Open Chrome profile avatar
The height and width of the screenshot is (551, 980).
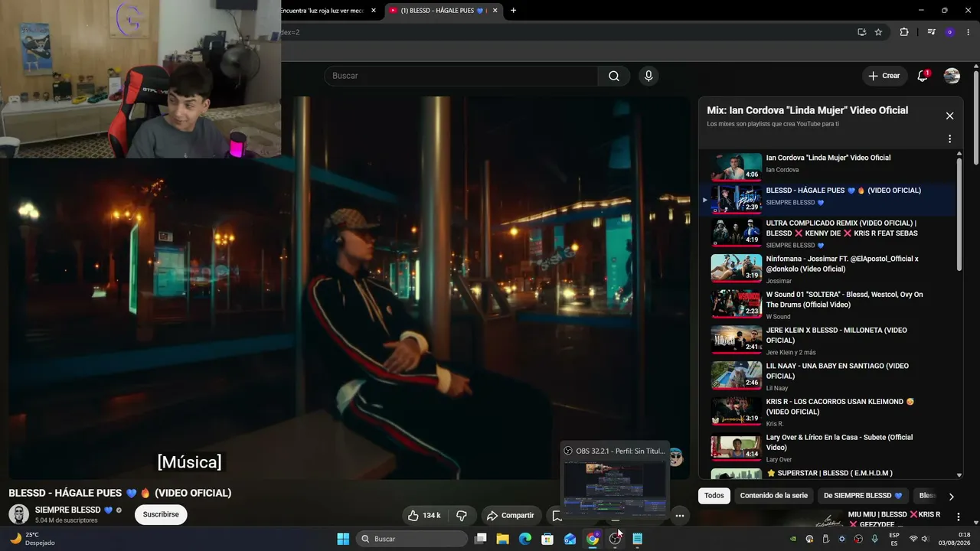950,32
